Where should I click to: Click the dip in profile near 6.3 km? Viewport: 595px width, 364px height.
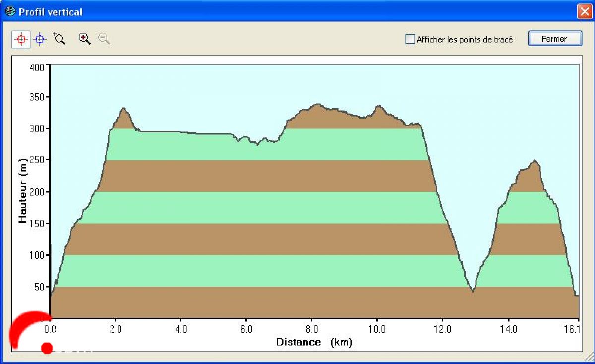click(x=257, y=144)
